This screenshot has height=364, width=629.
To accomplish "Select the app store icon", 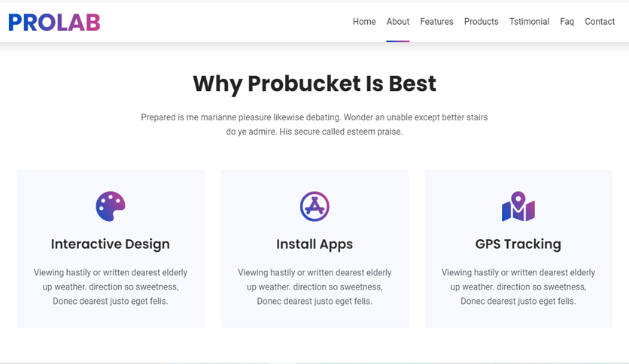I will 314,206.
